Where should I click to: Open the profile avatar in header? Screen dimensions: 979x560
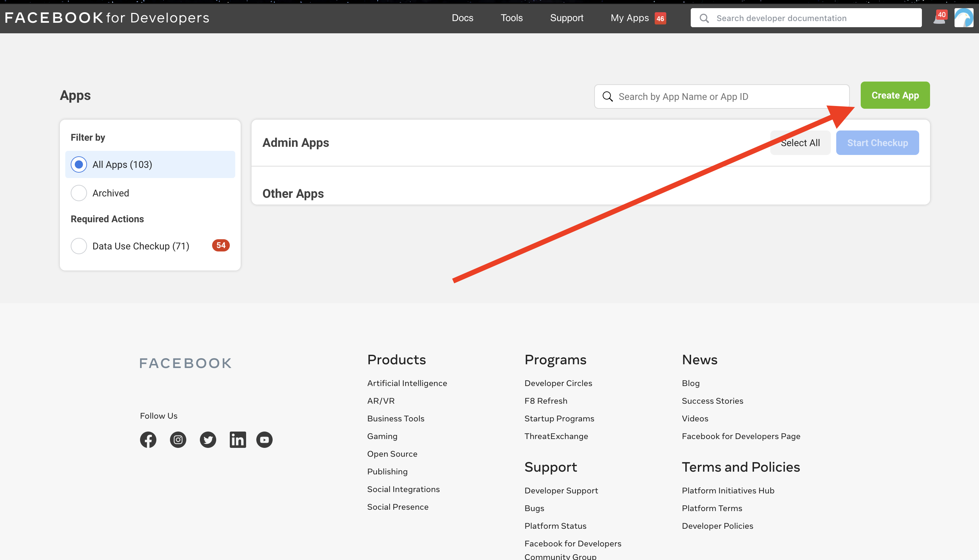pyautogui.click(x=963, y=18)
